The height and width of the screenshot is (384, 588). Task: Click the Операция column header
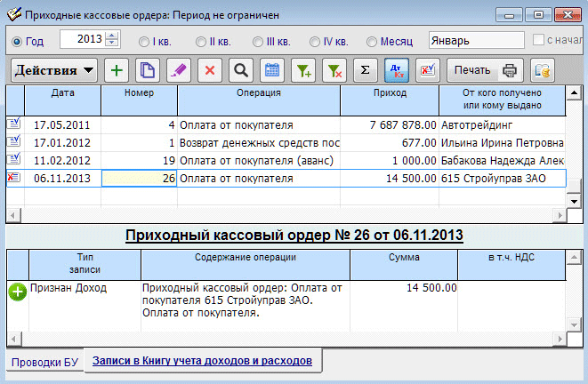pos(259,100)
